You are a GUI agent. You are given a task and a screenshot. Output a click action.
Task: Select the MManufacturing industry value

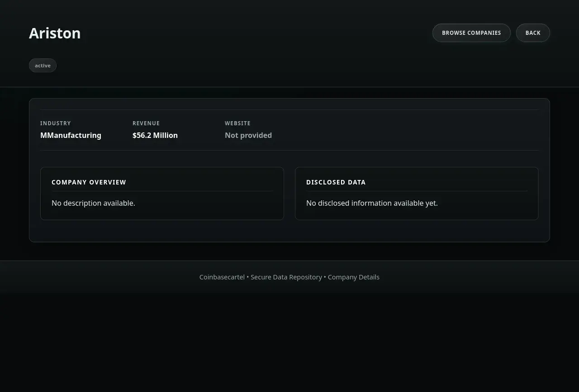point(71,135)
